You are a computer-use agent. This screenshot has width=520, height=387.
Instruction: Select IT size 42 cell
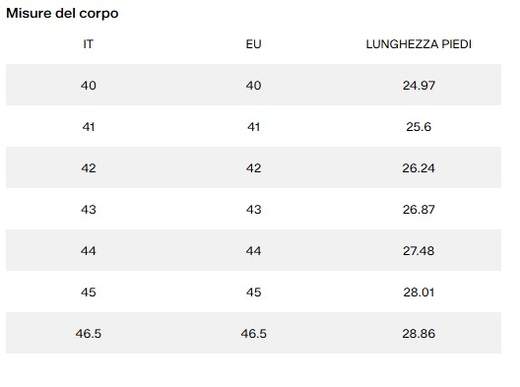[88, 168]
